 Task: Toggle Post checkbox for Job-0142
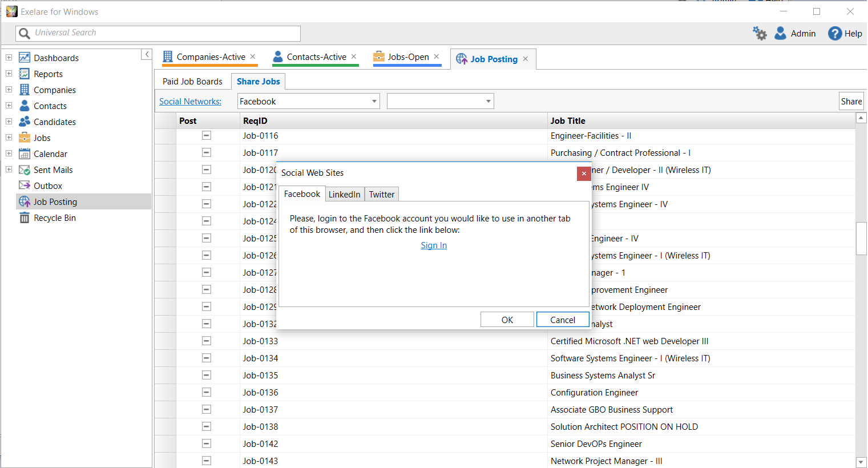pos(207,443)
